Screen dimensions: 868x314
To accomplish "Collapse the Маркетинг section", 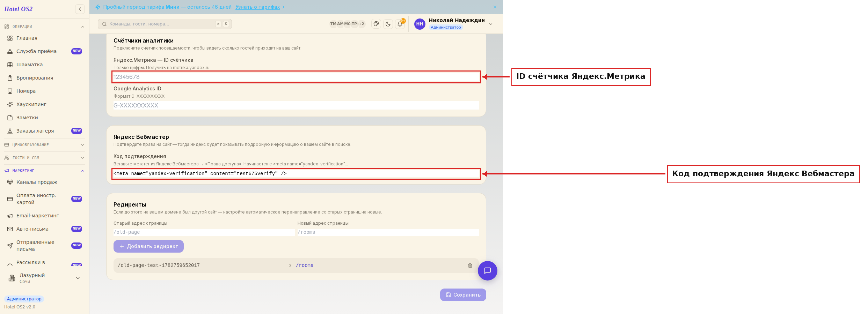I will pos(44,171).
